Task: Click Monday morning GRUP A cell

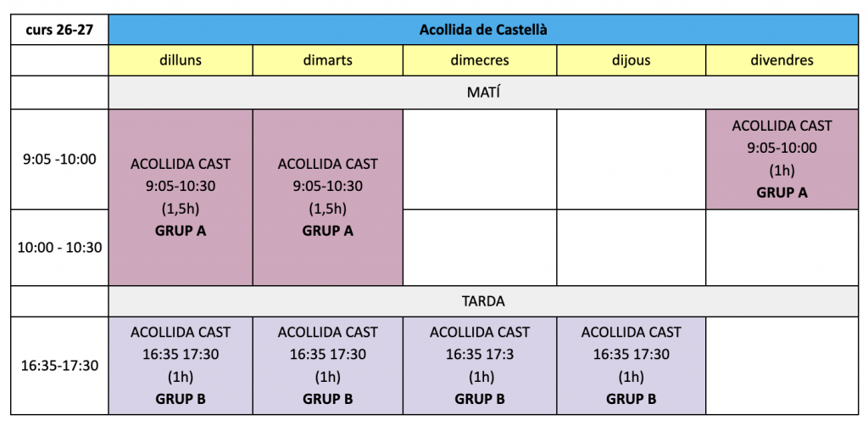Action: (181, 198)
